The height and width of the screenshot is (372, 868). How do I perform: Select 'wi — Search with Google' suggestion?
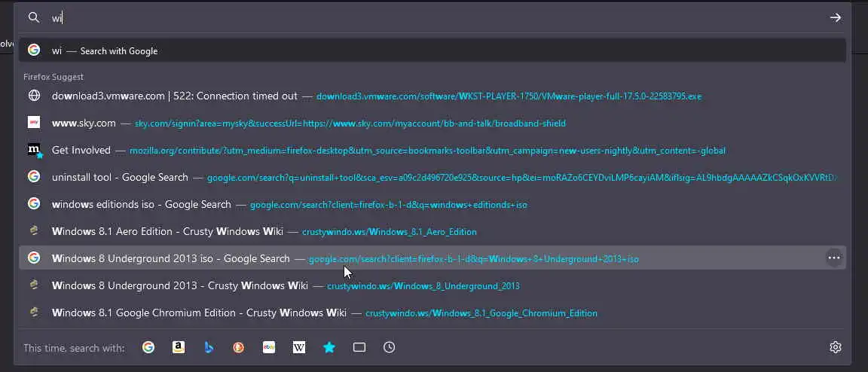coord(432,50)
